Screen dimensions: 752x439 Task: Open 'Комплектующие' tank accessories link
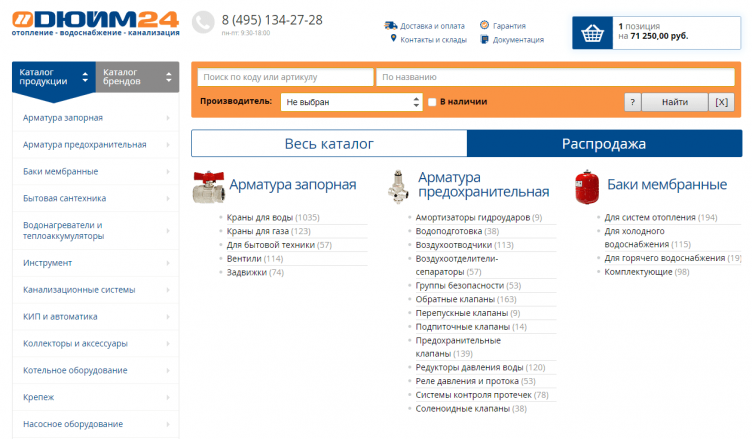click(638, 272)
